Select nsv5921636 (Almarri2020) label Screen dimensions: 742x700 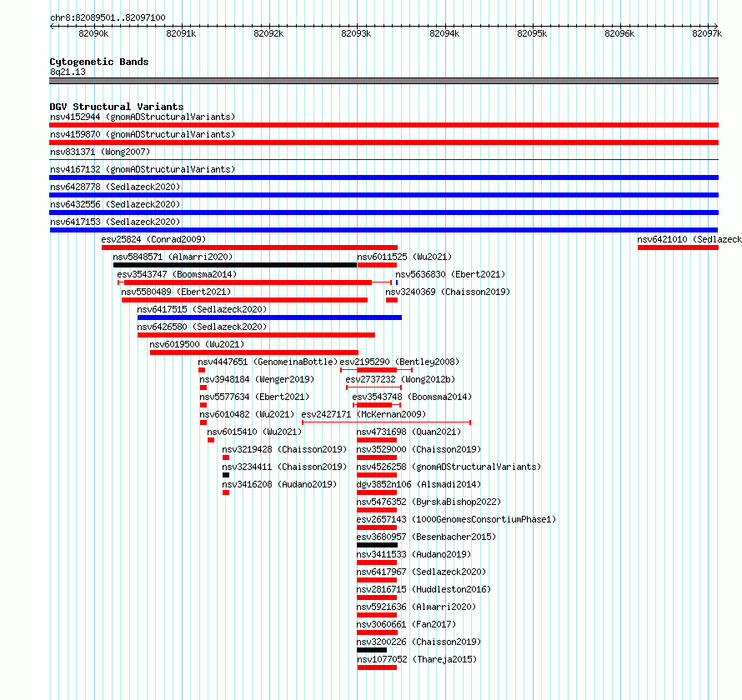416,607
